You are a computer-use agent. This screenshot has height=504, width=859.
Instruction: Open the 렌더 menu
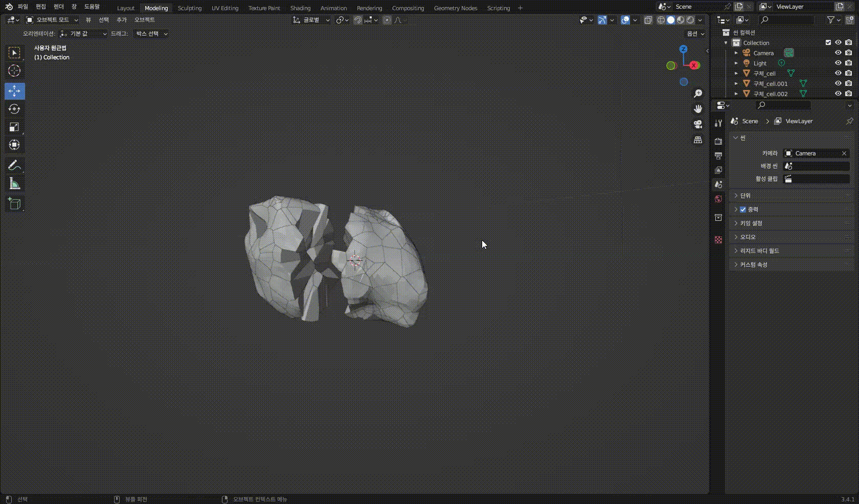tap(58, 7)
